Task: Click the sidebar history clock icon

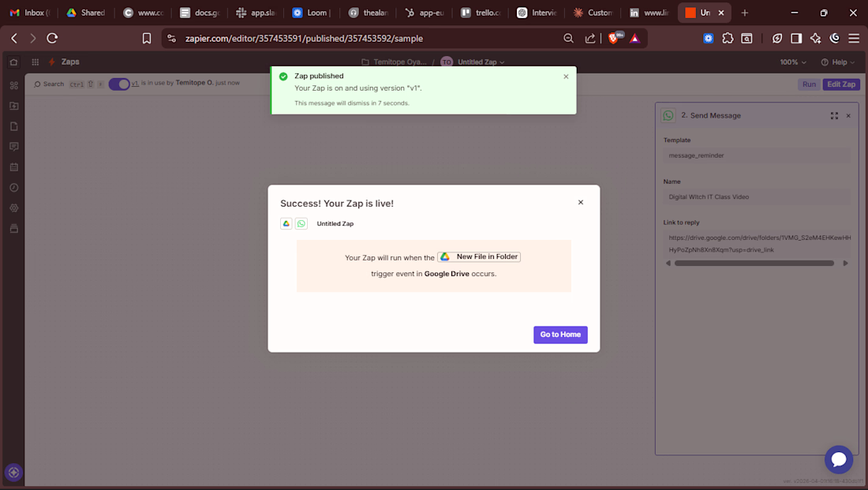Action: pyautogui.click(x=14, y=188)
